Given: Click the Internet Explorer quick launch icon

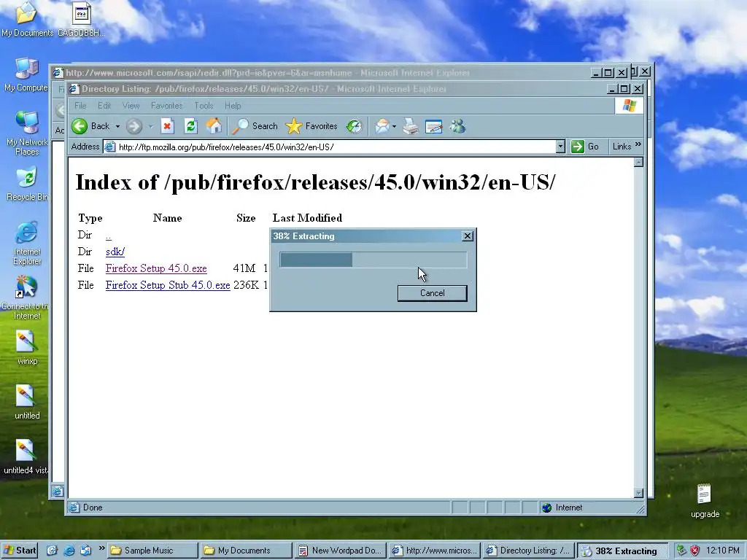Looking at the screenshot, I should (x=69, y=551).
